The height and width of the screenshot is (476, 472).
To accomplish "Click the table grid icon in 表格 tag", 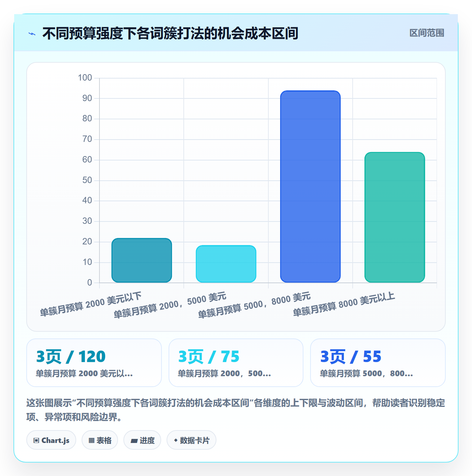I will point(91,441).
